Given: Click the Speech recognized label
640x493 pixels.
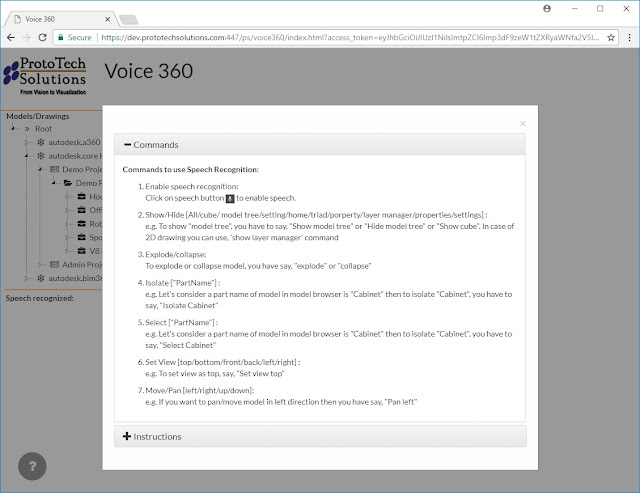Looking at the screenshot, I should pos(40,298).
